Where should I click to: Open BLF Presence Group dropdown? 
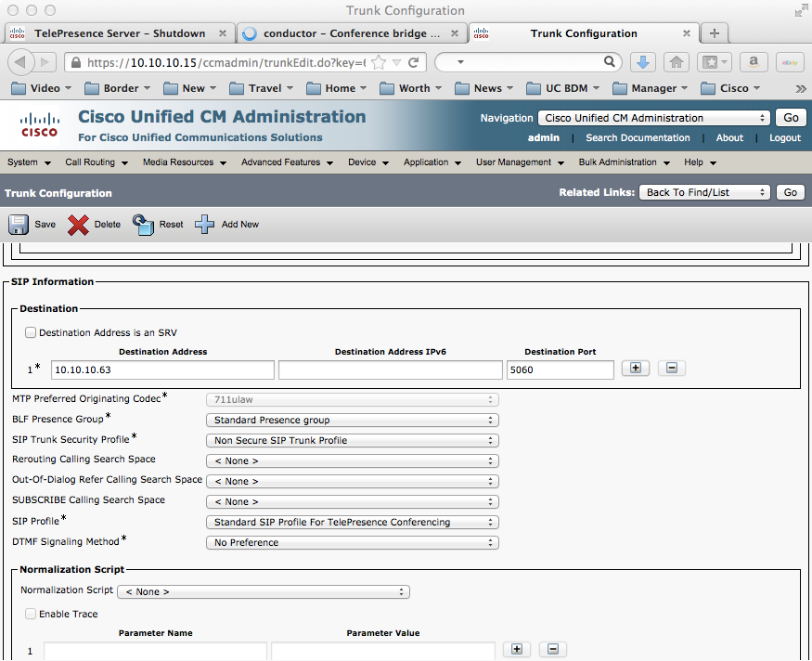click(x=352, y=421)
